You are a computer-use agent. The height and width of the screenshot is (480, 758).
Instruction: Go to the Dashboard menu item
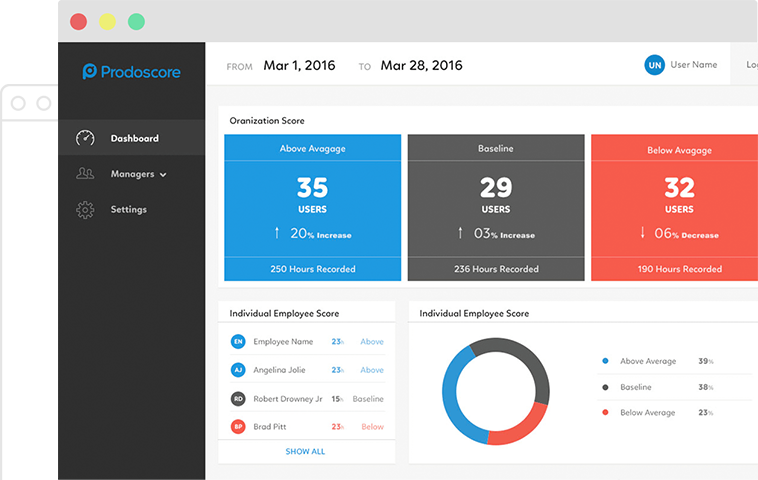tap(131, 138)
